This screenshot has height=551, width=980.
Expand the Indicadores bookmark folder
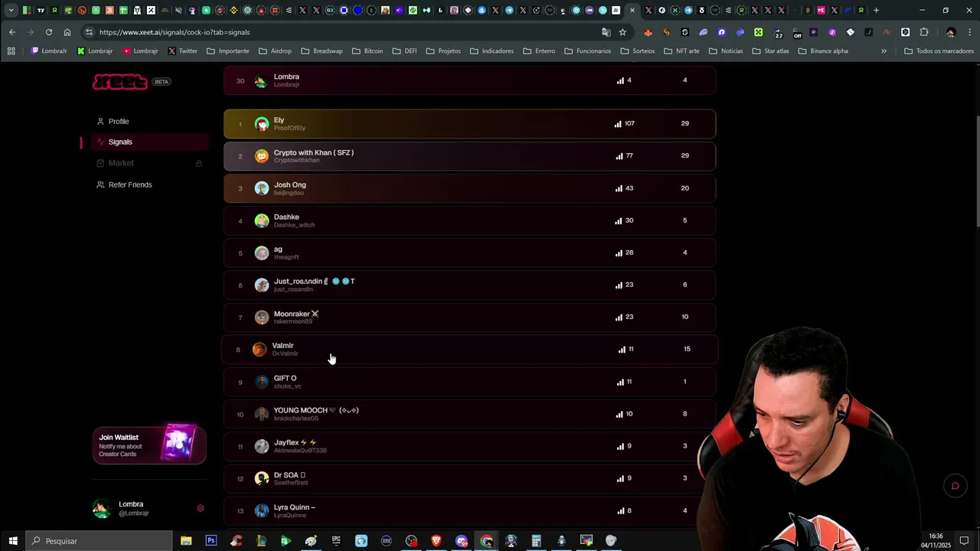point(492,51)
